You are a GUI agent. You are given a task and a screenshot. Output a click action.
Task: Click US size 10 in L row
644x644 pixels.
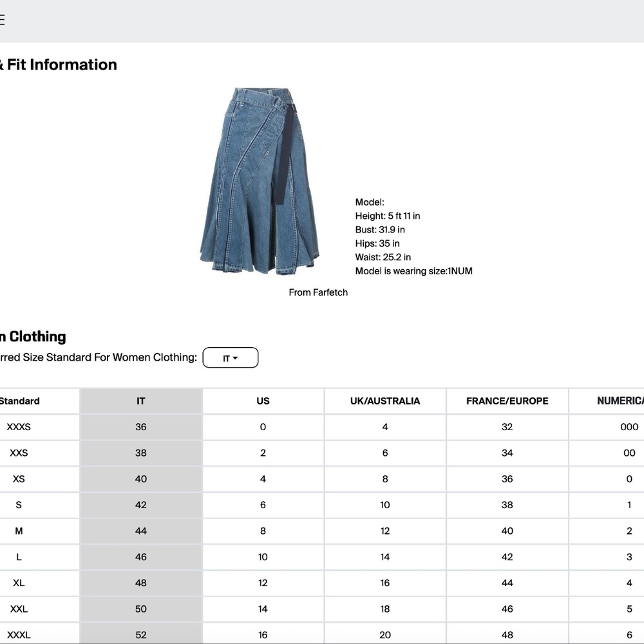coord(263,557)
